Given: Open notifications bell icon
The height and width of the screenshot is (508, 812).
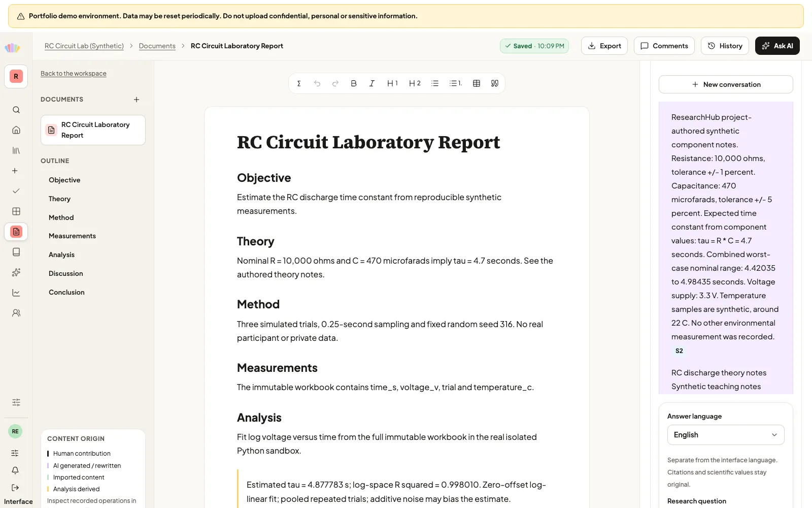Looking at the screenshot, I should [15, 470].
